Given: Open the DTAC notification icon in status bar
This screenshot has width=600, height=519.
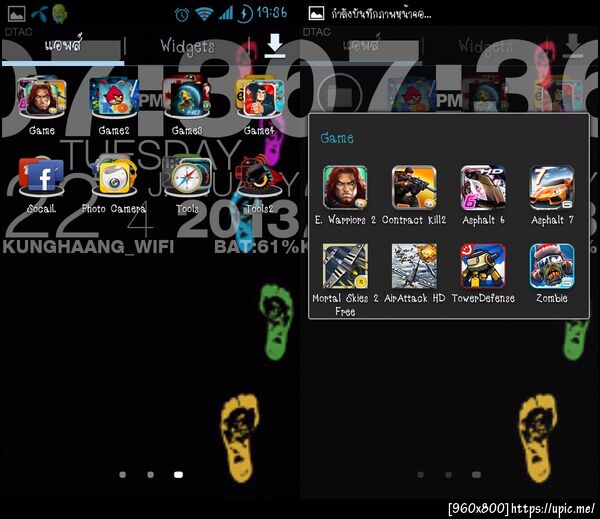Looking at the screenshot, I should tap(39, 13).
